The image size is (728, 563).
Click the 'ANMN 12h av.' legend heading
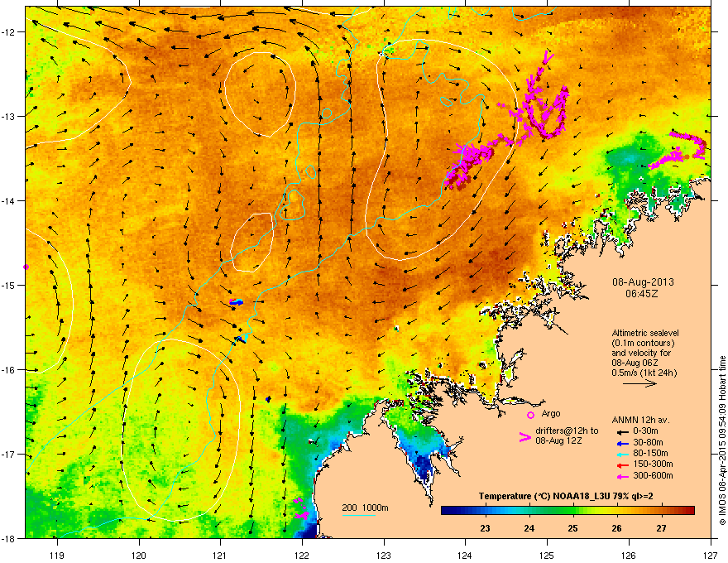(x=640, y=420)
